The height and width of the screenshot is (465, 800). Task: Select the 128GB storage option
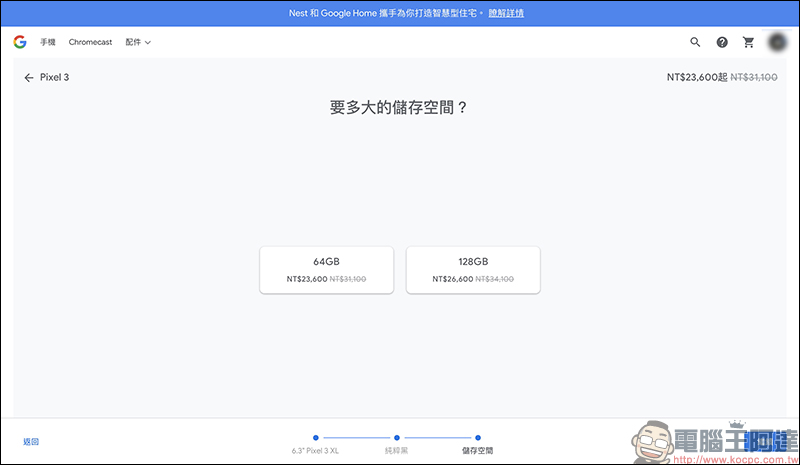click(473, 270)
